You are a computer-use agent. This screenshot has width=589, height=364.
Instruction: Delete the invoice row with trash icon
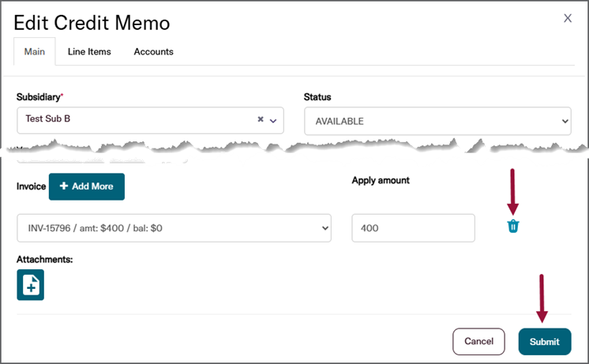click(x=513, y=227)
